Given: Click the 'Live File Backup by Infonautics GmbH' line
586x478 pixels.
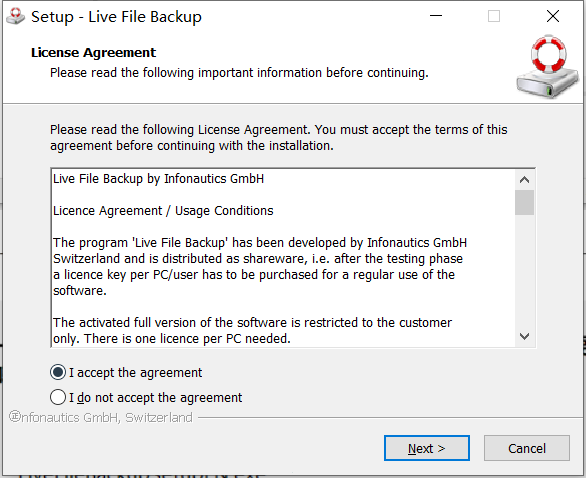Looking at the screenshot, I should point(158,179).
